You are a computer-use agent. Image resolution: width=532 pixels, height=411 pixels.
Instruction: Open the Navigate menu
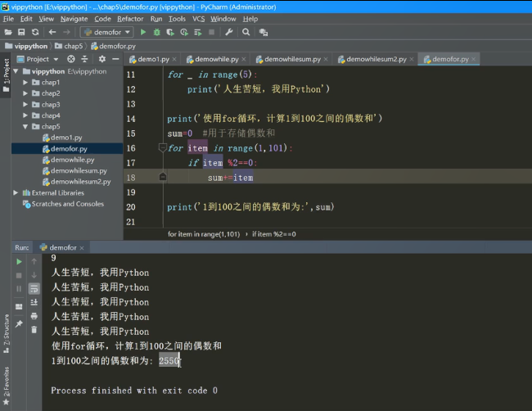point(74,19)
